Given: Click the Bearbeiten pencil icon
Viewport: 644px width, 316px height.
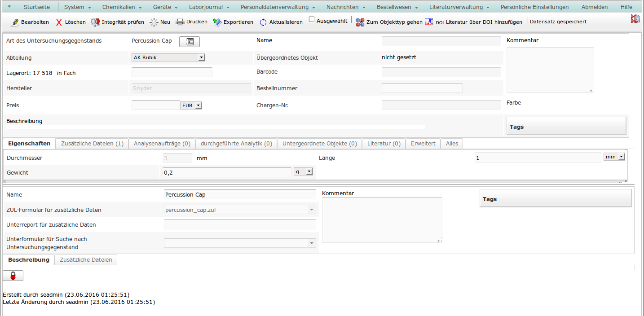Looking at the screenshot, I should pyautogui.click(x=15, y=22).
